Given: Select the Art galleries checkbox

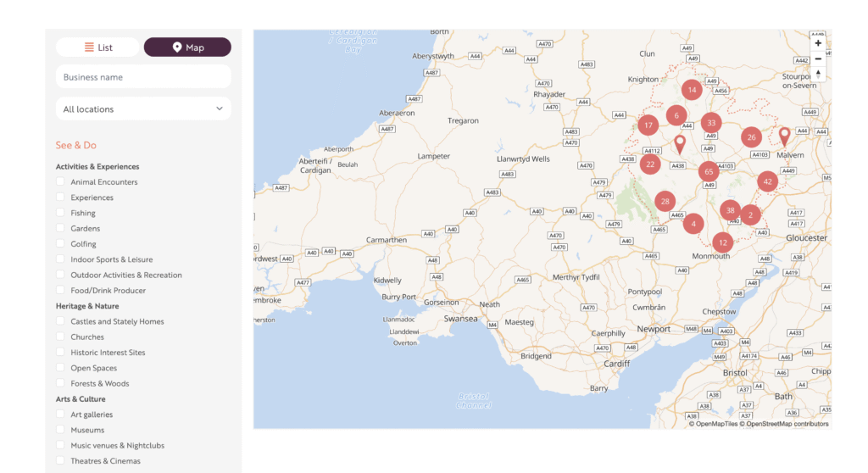Looking at the screenshot, I should (x=60, y=415).
